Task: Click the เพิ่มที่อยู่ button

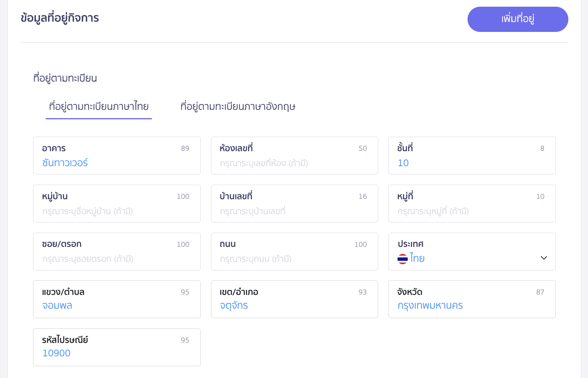Action: point(518,19)
